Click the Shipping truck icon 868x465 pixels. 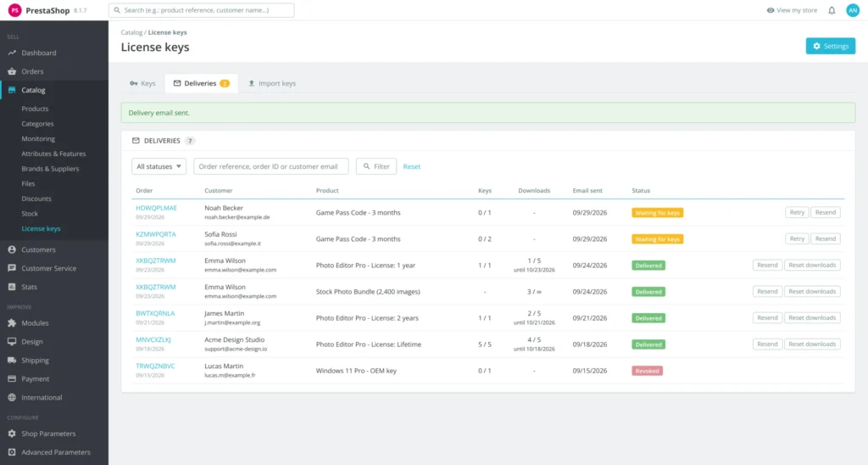[x=12, y=361]
